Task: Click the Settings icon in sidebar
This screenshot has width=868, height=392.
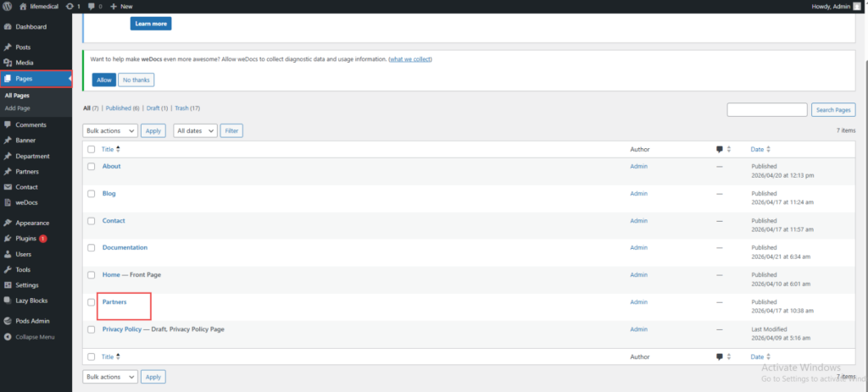Action: [8, 284]
